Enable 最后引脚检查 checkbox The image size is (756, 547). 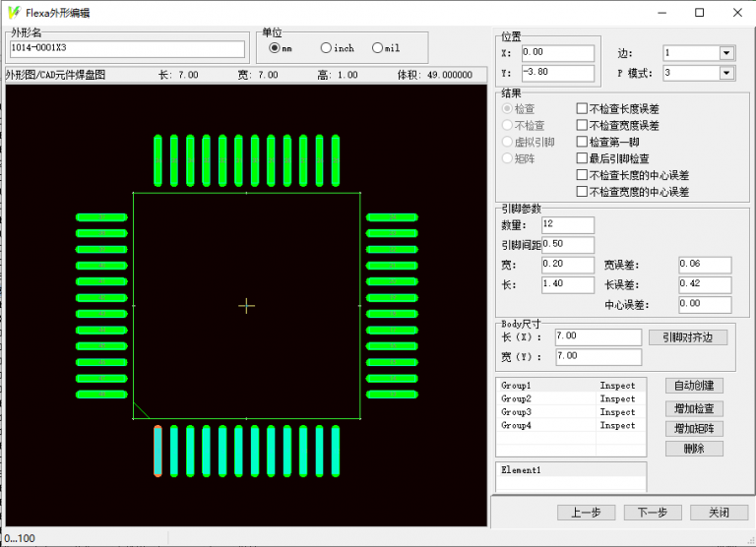click(x=582, y=158)
